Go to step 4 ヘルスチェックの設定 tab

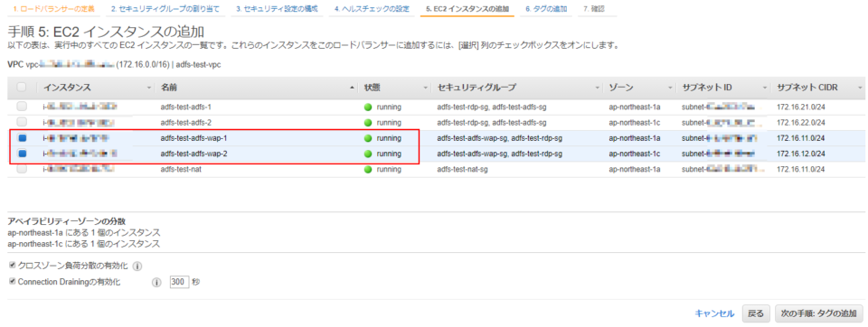(x=372, y=9)
